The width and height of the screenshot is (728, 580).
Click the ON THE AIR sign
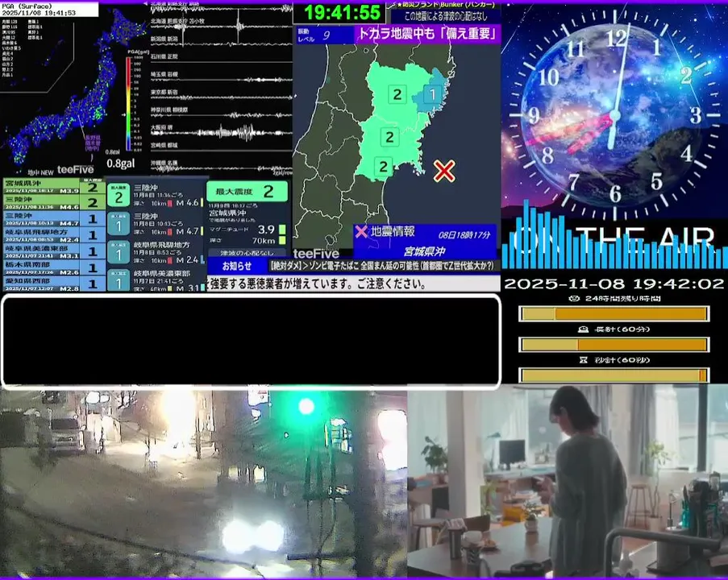614,240
